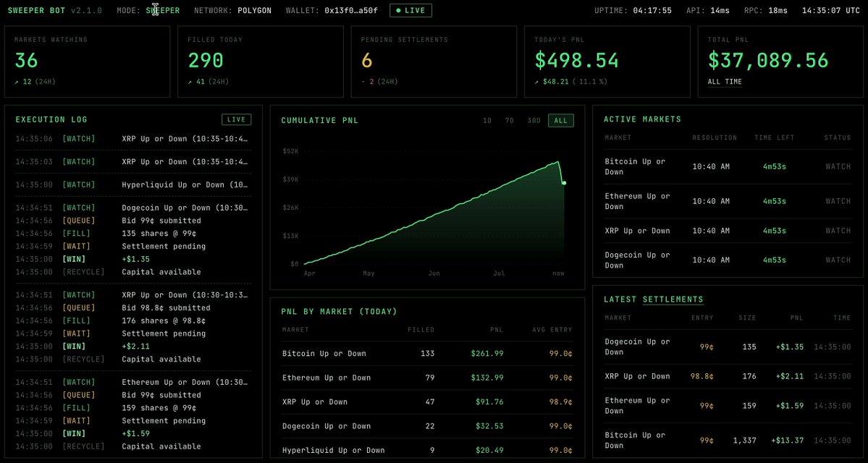
Task: Click the POLYGON network value
Action: (x=255, y=11)
